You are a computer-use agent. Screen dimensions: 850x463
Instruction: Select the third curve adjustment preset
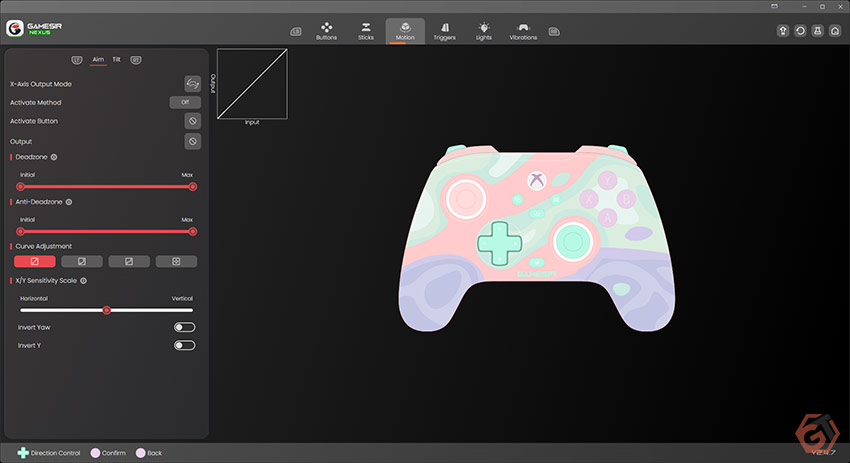[x=129, y=261]
